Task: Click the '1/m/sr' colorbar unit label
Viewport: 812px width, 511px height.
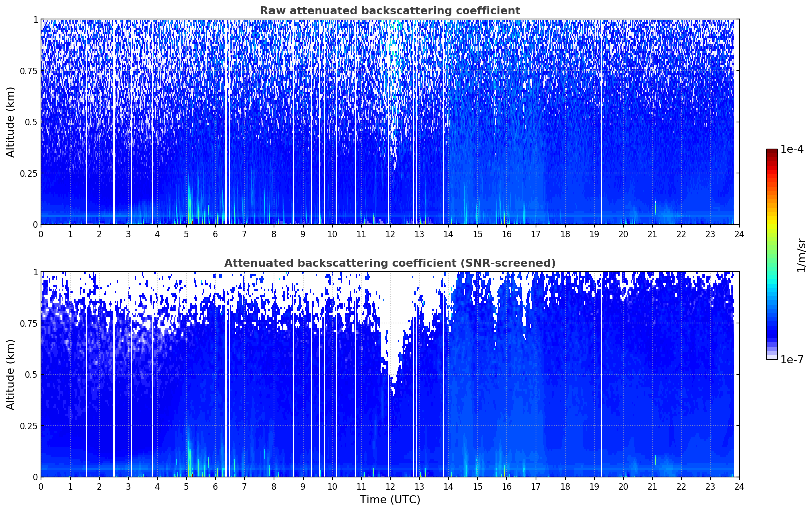Action: 801,255
